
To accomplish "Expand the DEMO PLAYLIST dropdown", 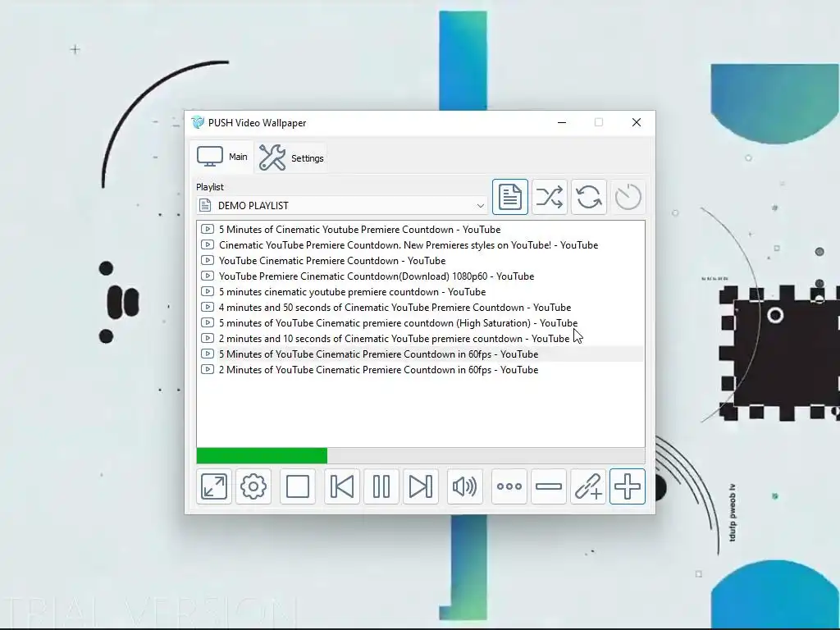I will pos(480,206).
